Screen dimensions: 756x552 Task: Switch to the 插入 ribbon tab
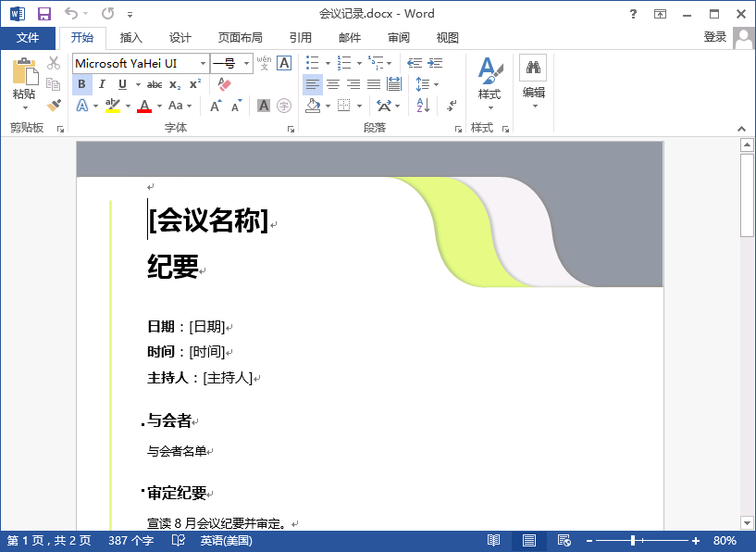tap(131, 38)
